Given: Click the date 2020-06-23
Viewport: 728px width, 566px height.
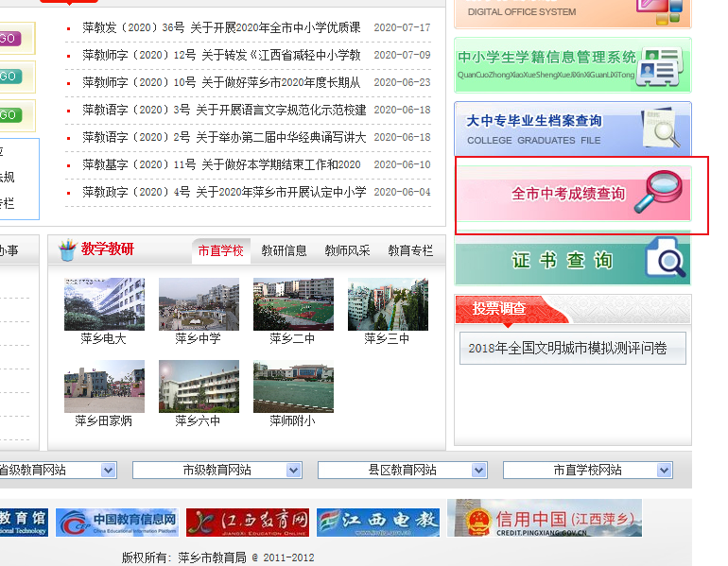Looking at the screenshot, I should 402,82.
